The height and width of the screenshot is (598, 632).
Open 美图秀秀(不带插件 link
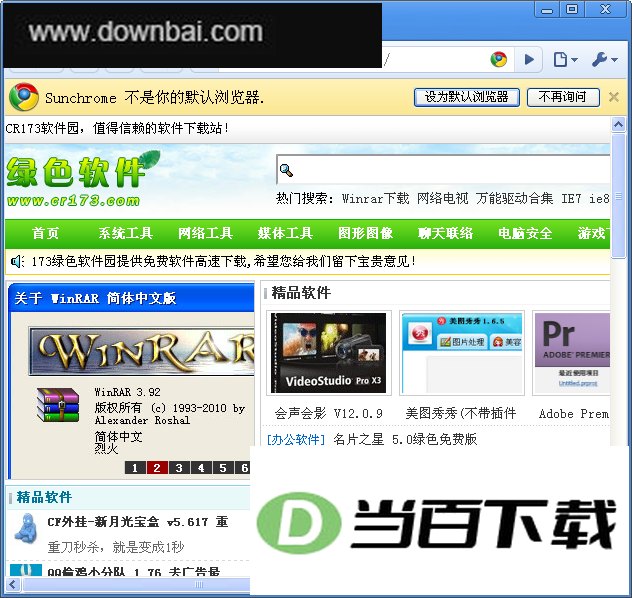(x=461, y=413)
